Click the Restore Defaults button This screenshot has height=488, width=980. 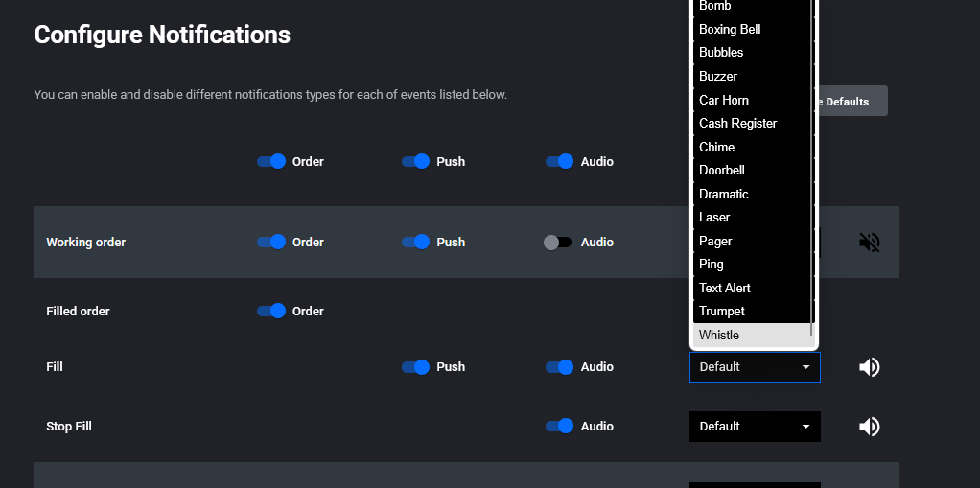[852, 102]
